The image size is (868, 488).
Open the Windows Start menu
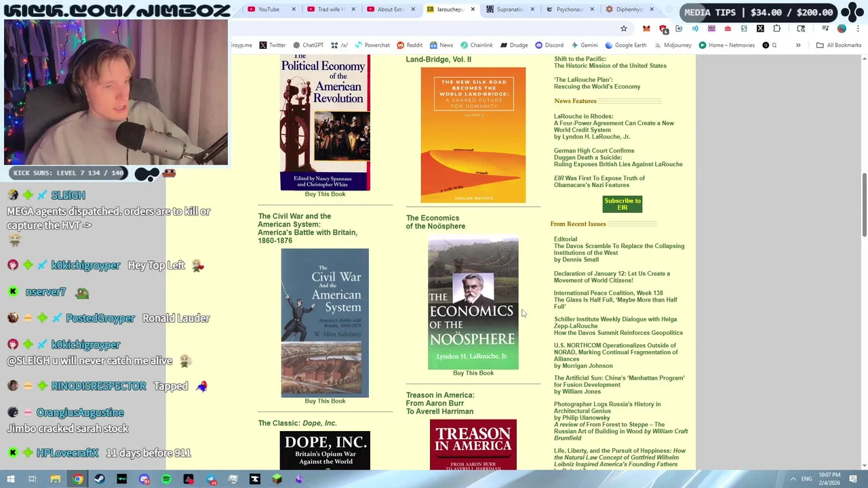[10, 479]
